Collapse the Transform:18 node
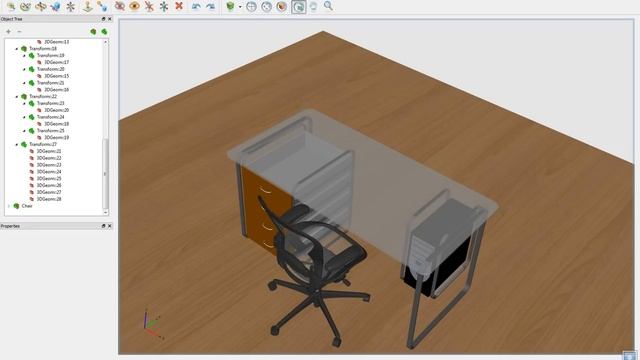 [x=17, y=49]
